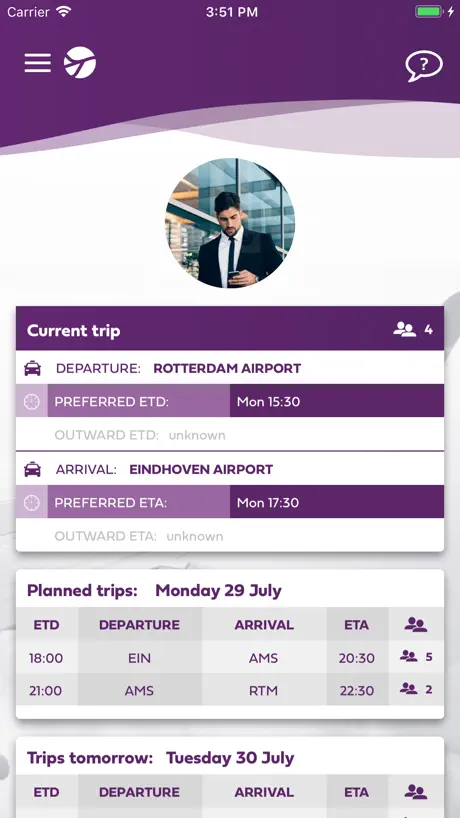Screen dimensions: 460x818
Task: Tap the clock icon for Preferred ETA
Action: (32, 502)
